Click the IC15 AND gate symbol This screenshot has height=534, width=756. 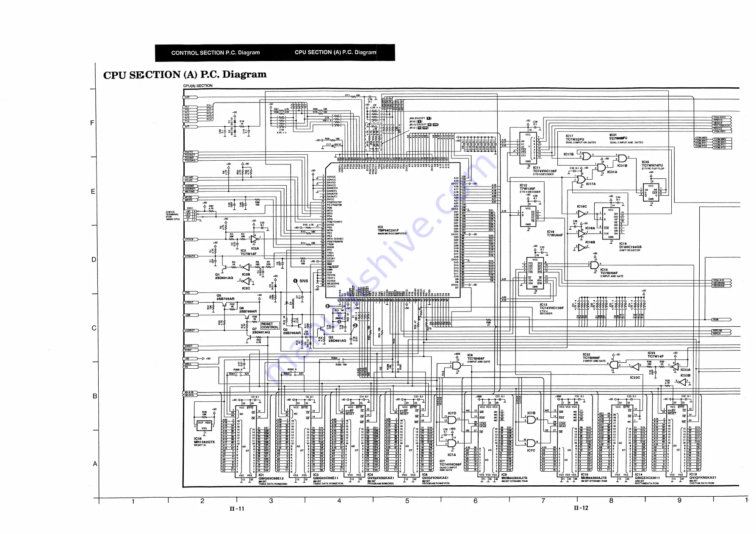click(x=595, y=265)
